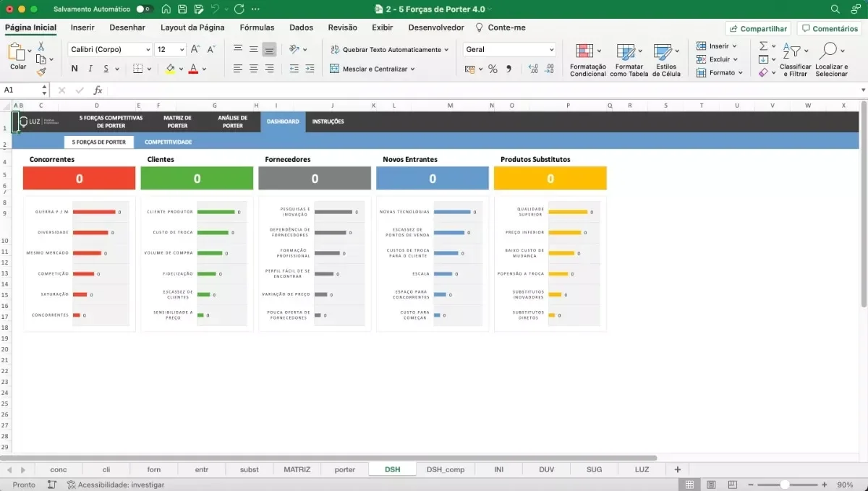Open the Localizar e Selecionar magnifier icon
The image size is (868, 491).
point(829,51)
